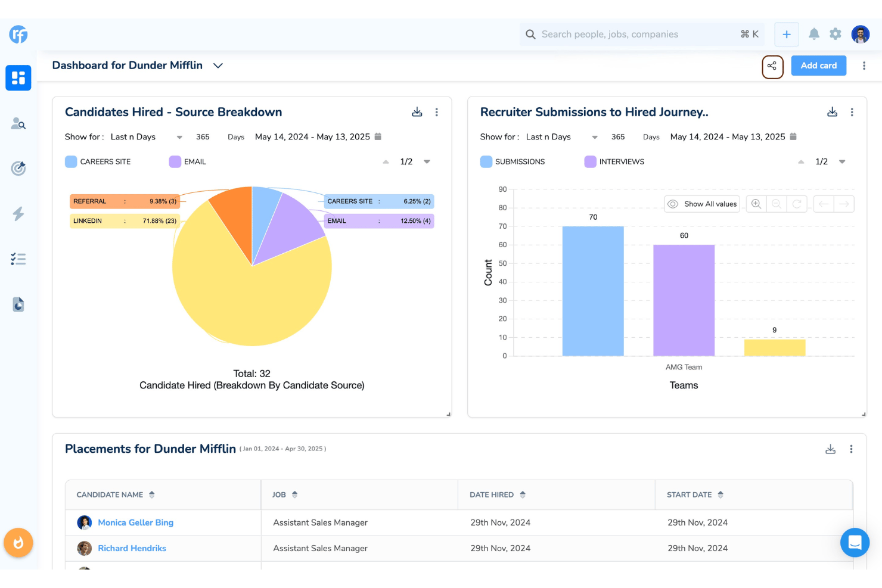Toggle the INTERVIEWS legend series
Image resolution: width=882 pixels, height=588 pixels.
614,161
